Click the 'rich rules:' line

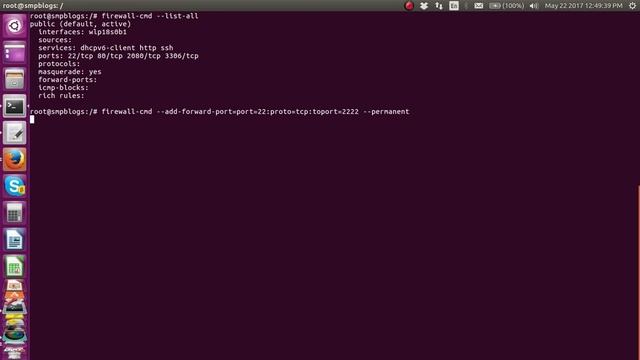tap(61, 96)
